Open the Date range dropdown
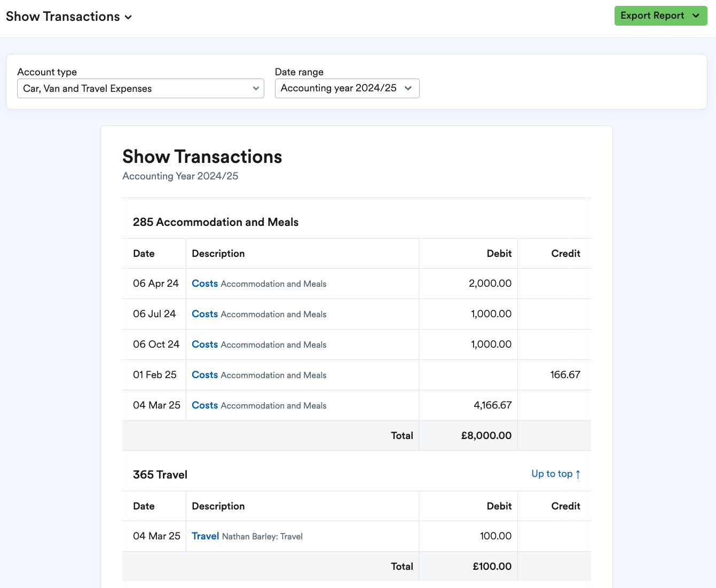Image resolution: width=716 pixels, height=588 pixels. coord(347,89)
